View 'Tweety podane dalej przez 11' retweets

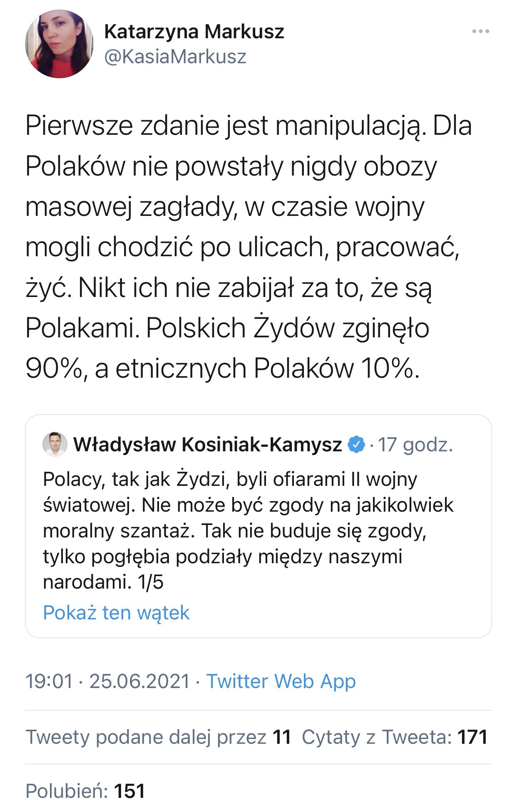pyautogui.click(x=158, y=737)
